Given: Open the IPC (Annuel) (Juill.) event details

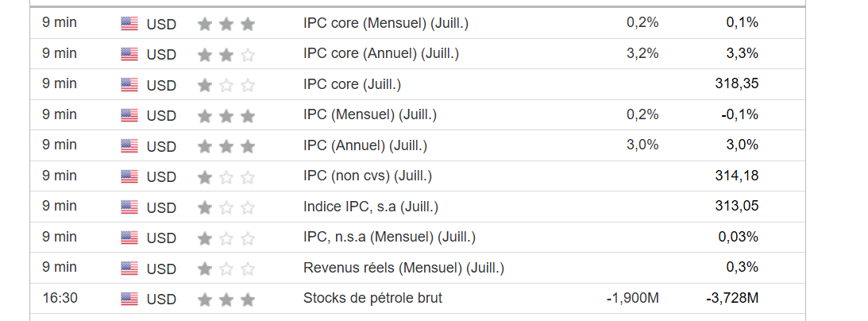Looking at the screenshot, I should coord(365,145).
